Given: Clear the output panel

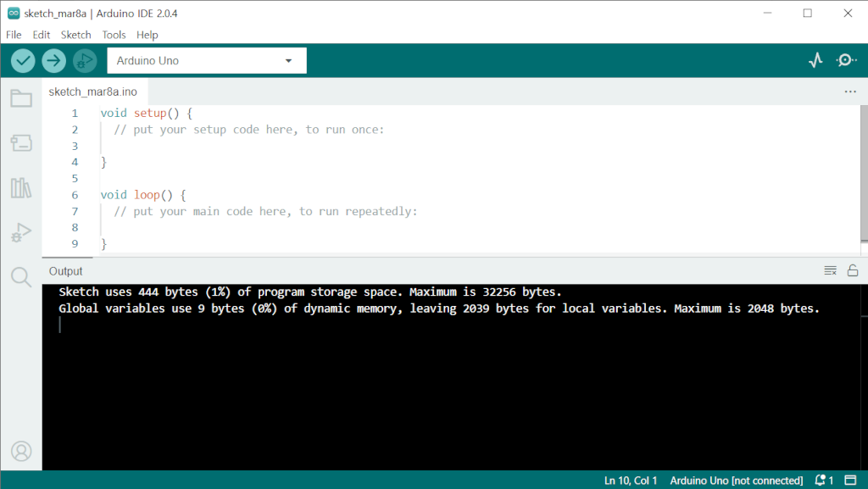Looking at the screenshot, I should point(830,270).
